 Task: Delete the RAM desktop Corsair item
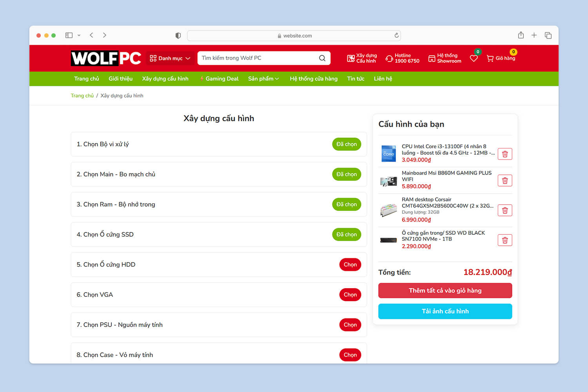pyautogui.click(x=505, y=211)
